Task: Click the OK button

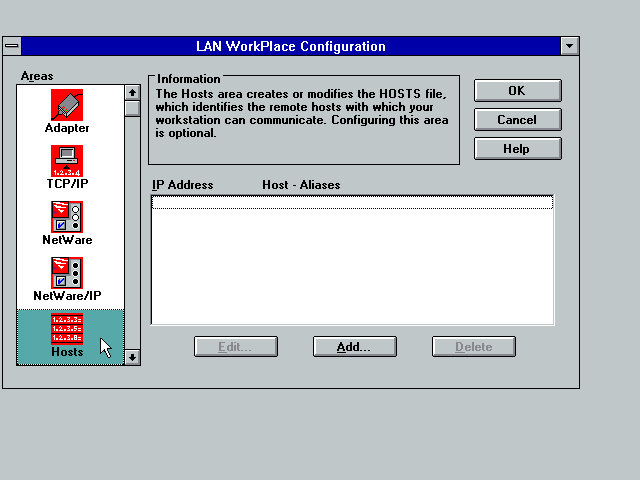Action: tap(518, 91)
